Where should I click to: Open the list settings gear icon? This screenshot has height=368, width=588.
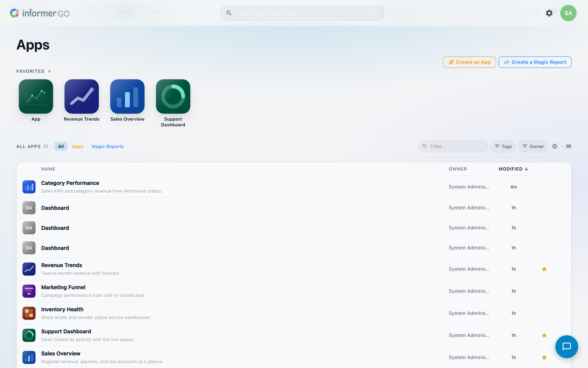click(x=555, y=146)
